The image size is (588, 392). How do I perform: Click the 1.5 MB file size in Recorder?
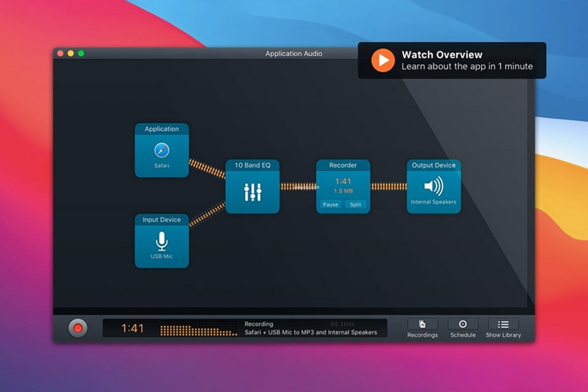click(343, 191)
